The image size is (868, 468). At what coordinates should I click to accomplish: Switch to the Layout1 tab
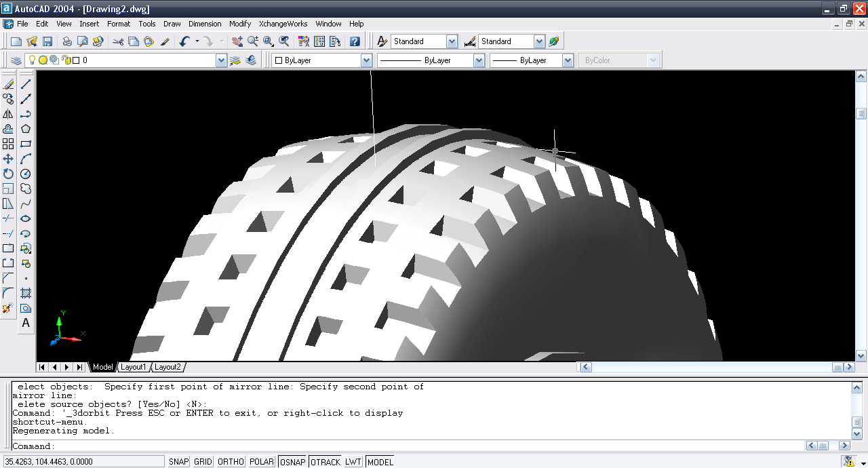134,367
